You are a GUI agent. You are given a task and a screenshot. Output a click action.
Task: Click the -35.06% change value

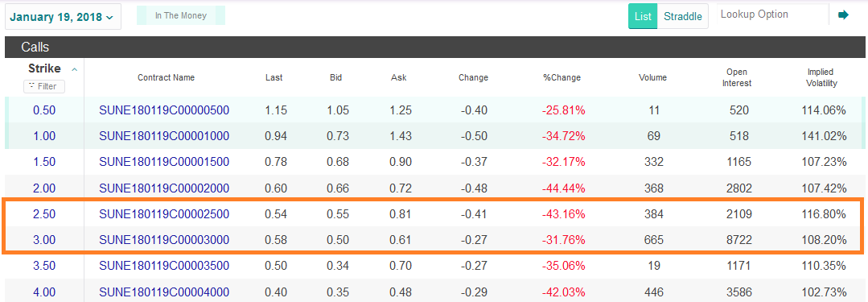tap(563, 266)
